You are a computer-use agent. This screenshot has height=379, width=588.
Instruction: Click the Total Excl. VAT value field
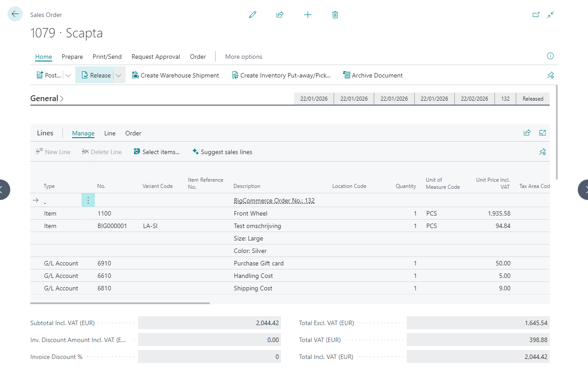point(478,323)
